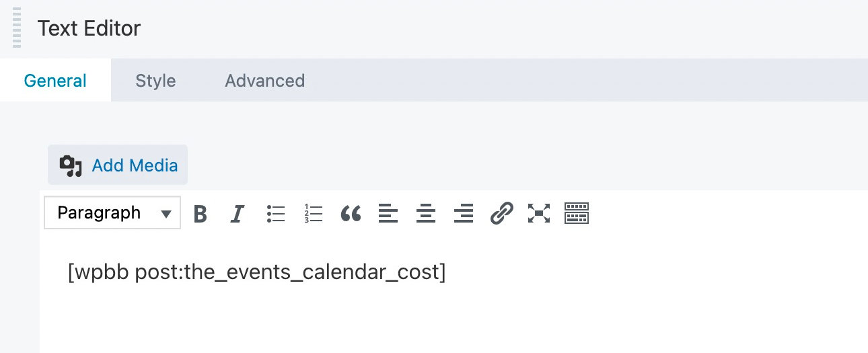Open the Paragraph format dropdown
868x353 pixels.
[112, 213]
